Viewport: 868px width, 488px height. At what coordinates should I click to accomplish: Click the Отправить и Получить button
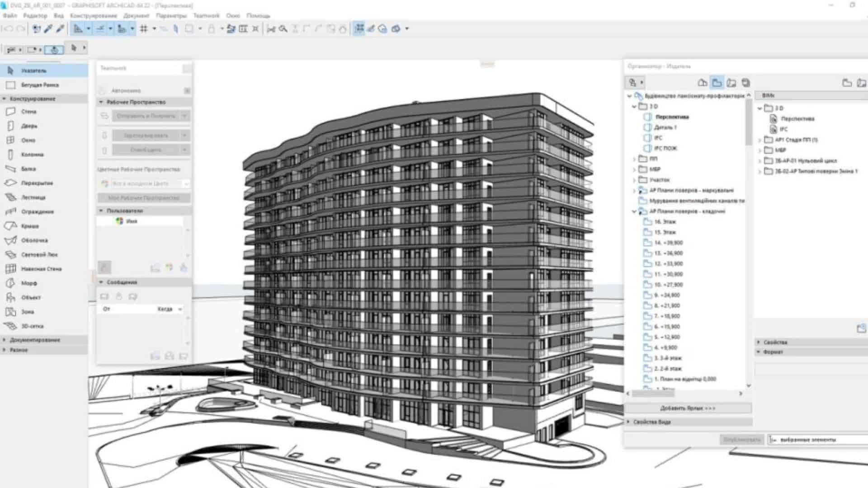point(146,116)
